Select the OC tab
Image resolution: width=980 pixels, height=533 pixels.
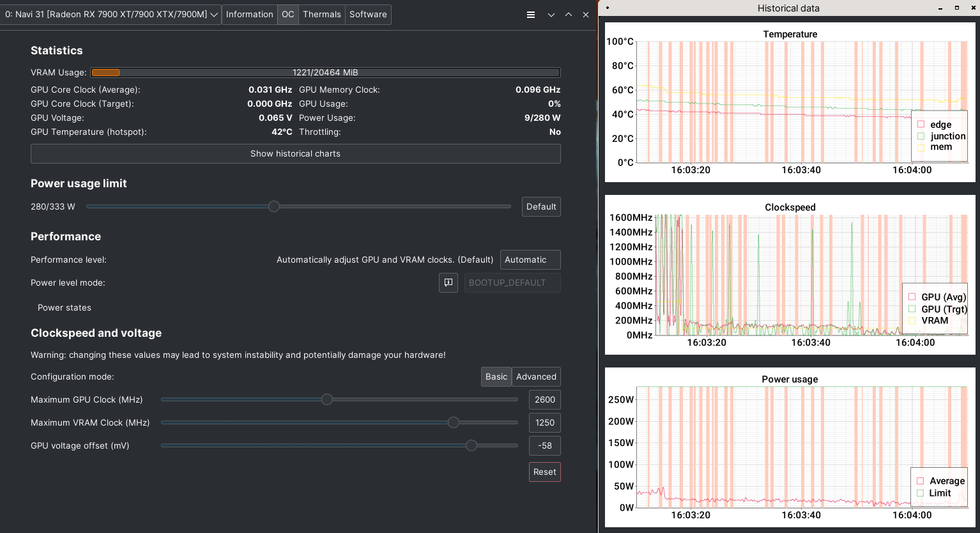[x=288, y=15]
